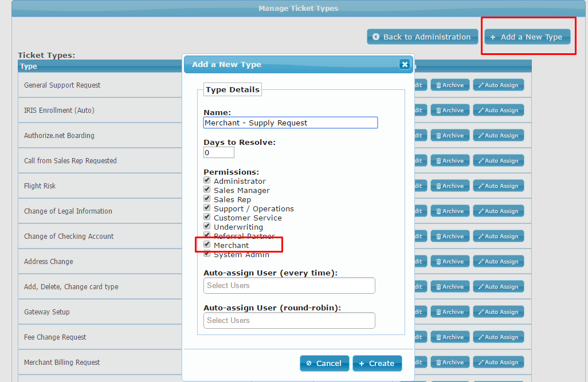Auto Assign the Merchant Billing Request type
The image size is (588, 382).
pyautogui.click(x=498, y=363)
